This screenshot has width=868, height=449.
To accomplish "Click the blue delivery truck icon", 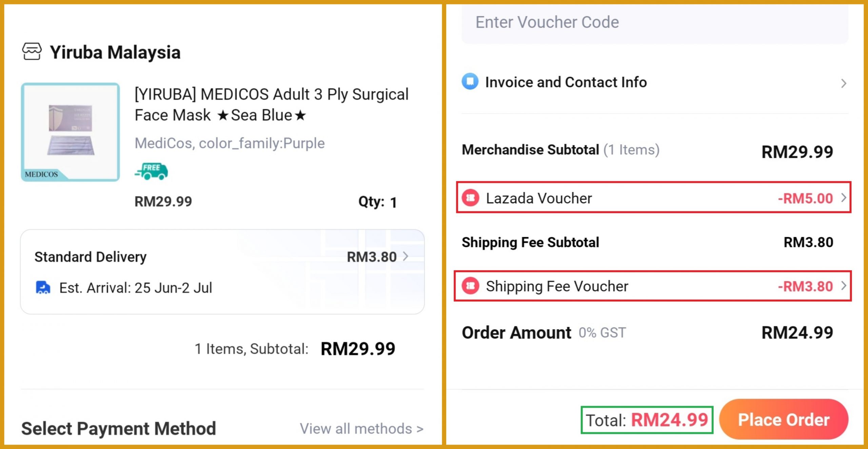I will pos(43,287).
